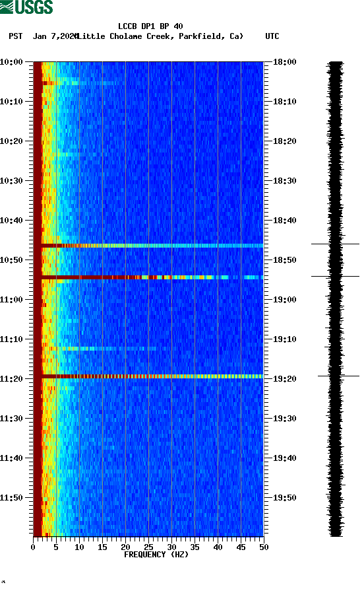The height and width of the screenshot is (589, 364).
Task: Click the '10:30' PST time label
Action: (x=11, y=181)
